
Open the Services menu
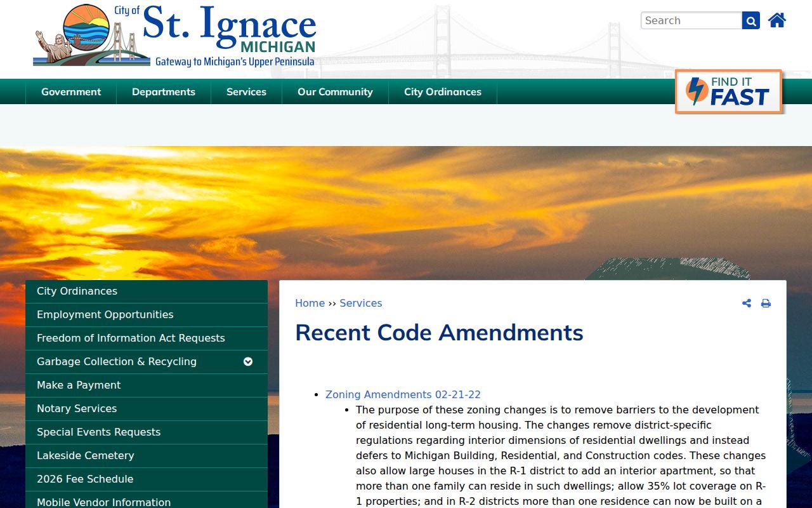click(246, 91)
